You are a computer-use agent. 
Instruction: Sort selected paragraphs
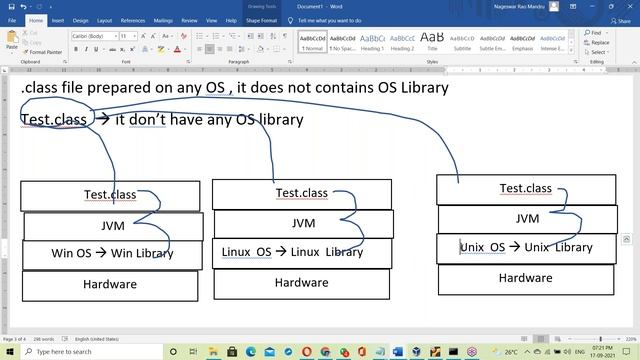point(273,36)
